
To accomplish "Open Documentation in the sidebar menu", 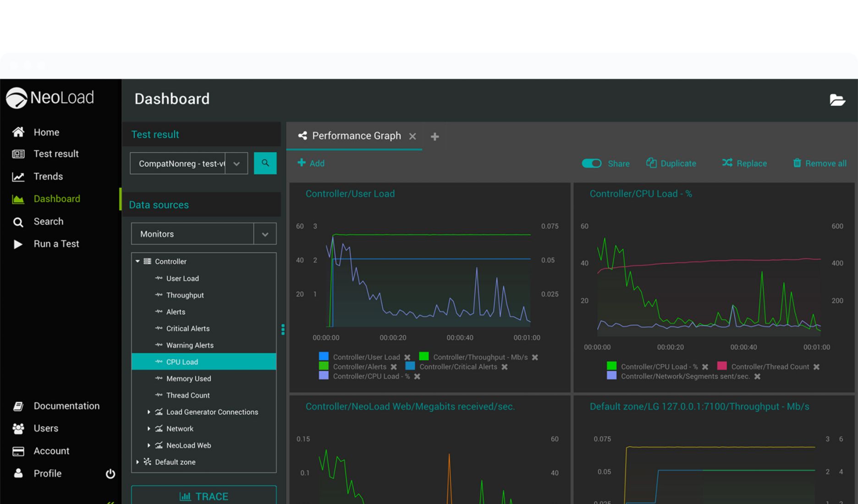I will [x=66, y=406].
